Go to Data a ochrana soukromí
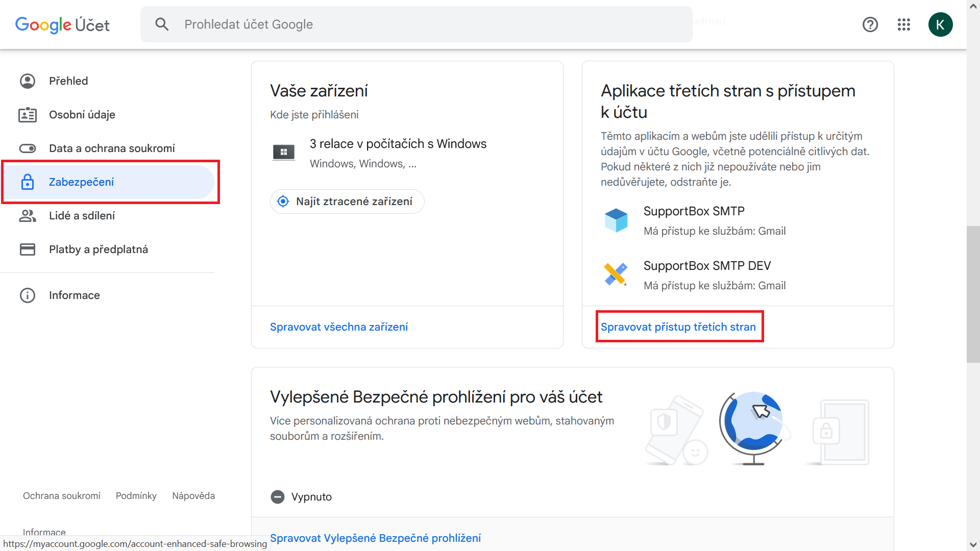Viewport: 980px width, 551px height. [x=112, y=148]
